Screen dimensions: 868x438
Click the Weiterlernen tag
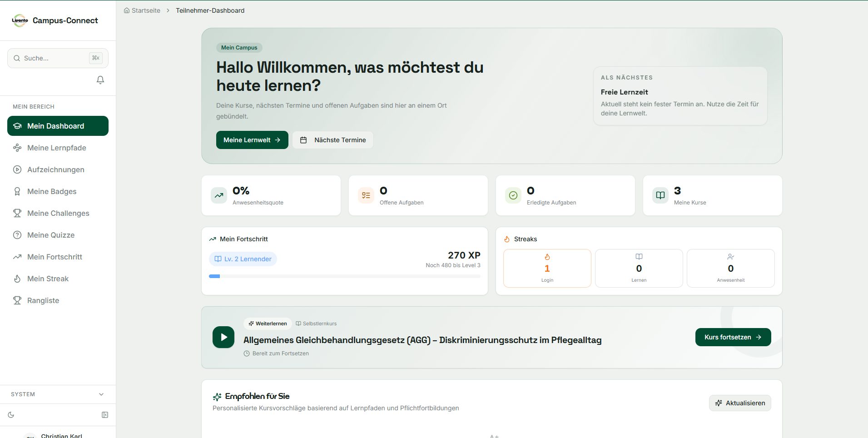(268, 324)
